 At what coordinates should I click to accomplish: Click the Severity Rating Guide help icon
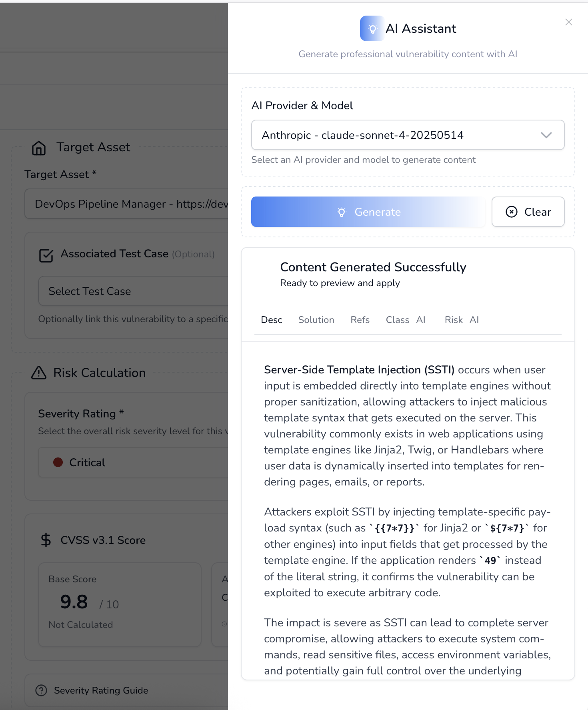point(41,690)
